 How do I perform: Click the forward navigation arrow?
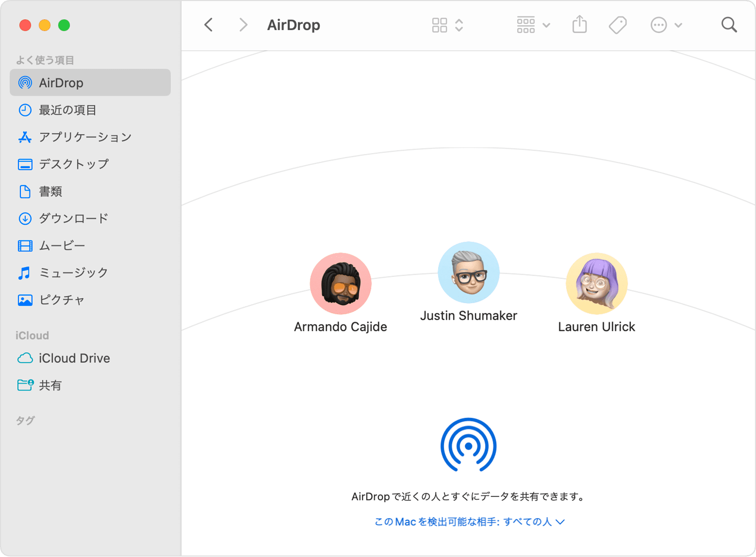pos(242,25)
